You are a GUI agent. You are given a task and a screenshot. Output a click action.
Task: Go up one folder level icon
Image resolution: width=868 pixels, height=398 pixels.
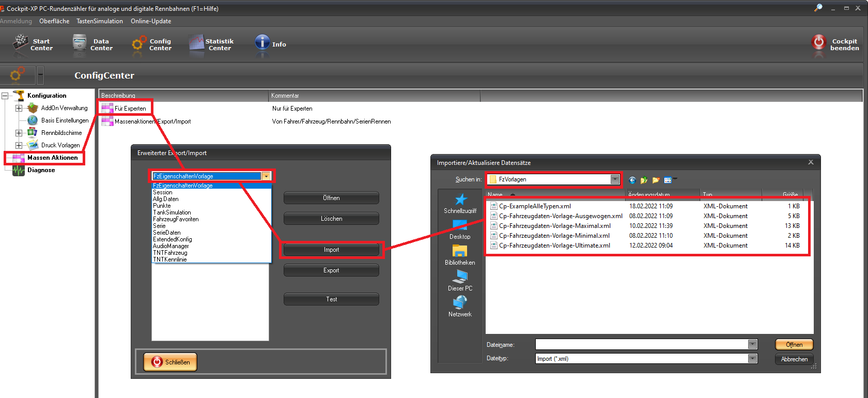point(644,180)
